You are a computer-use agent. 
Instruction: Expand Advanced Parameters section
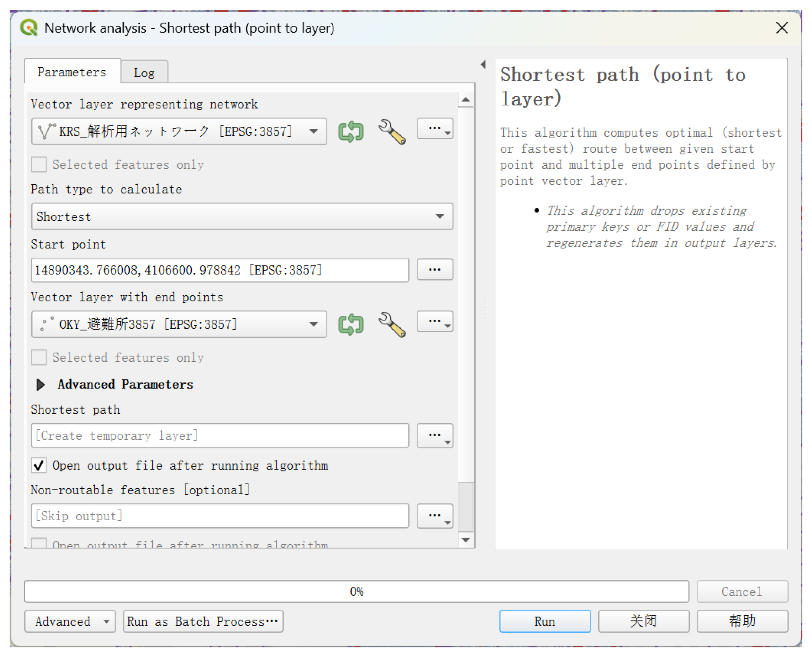click(x=41, y=385)
